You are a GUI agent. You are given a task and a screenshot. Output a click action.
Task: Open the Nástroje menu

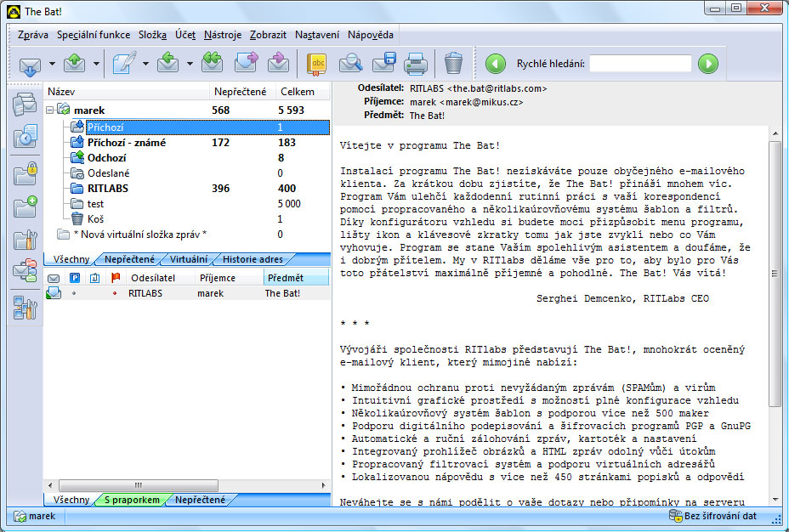[223, 35]
